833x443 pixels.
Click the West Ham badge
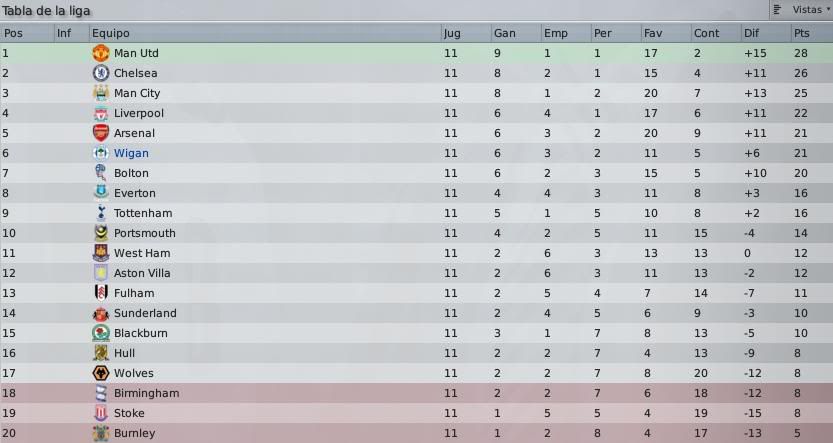coord(101,253)
